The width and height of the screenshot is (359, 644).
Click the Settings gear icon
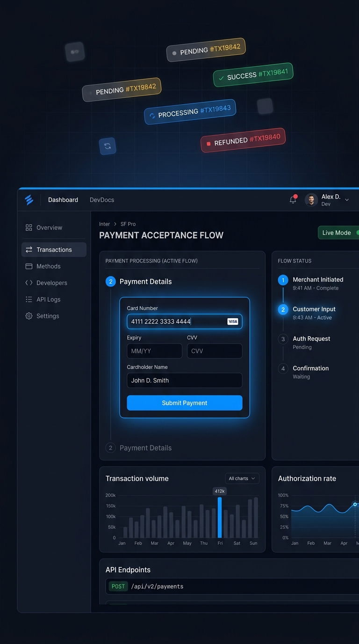29,316
